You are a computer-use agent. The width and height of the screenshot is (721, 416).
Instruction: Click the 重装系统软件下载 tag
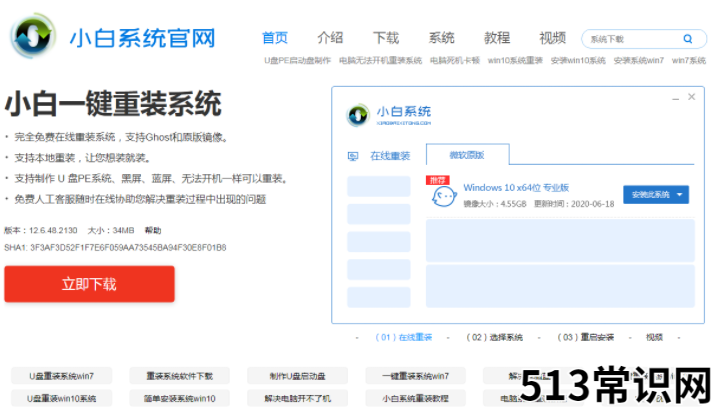179,376
